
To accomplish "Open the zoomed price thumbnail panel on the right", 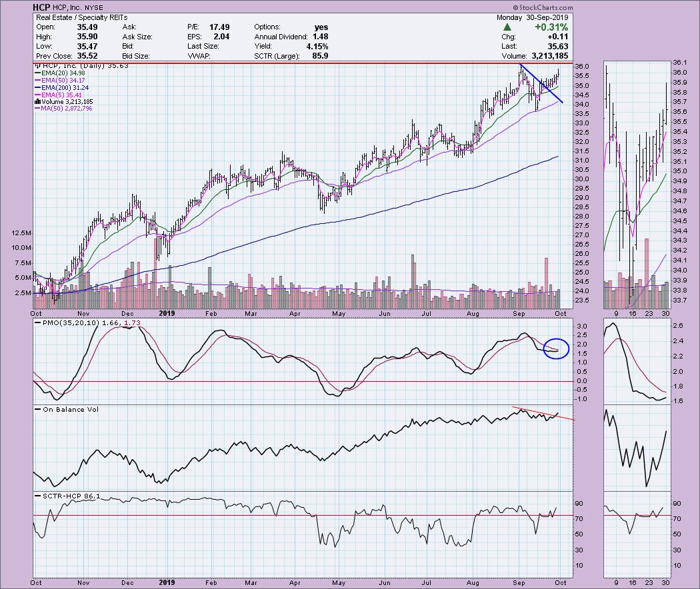I will pyautogui.click(x=637, y=185).
